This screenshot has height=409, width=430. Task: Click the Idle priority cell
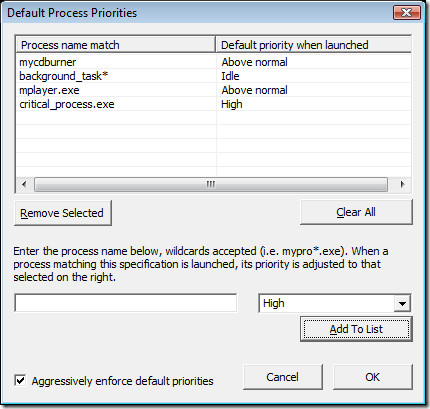(x=230, y=76)
